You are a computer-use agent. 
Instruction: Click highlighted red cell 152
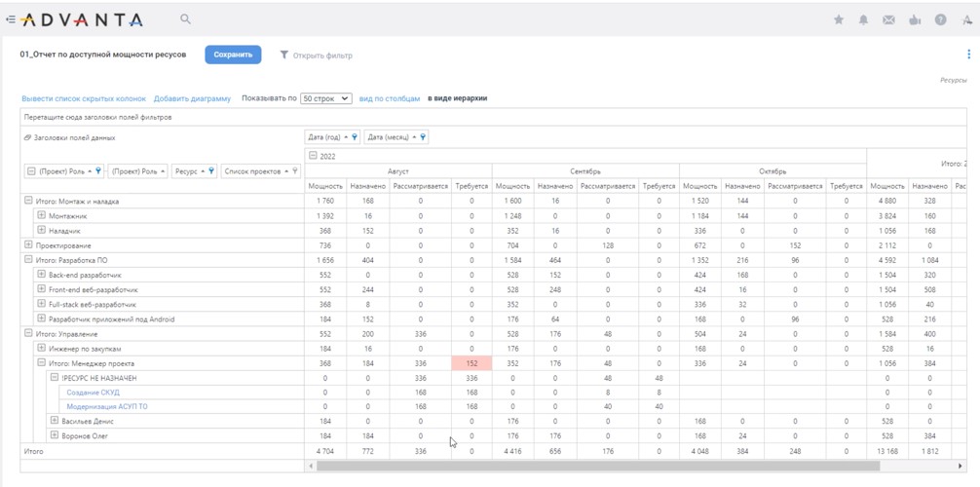click(x=471, y=363)
